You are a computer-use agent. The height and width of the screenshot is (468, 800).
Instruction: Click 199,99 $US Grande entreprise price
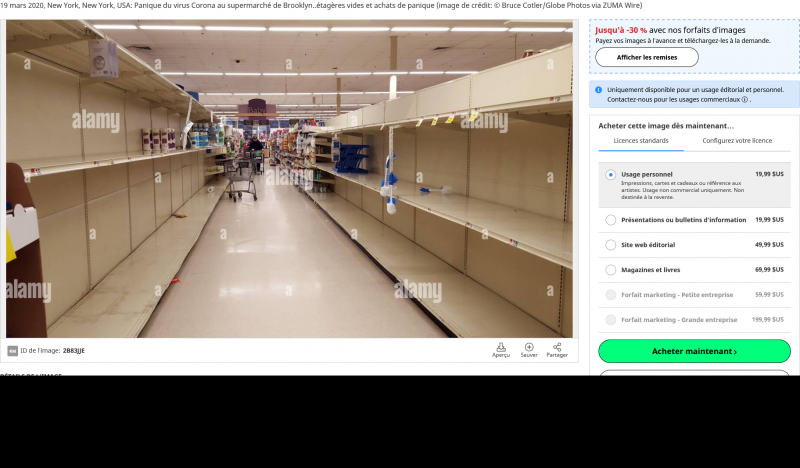[767, 320]
